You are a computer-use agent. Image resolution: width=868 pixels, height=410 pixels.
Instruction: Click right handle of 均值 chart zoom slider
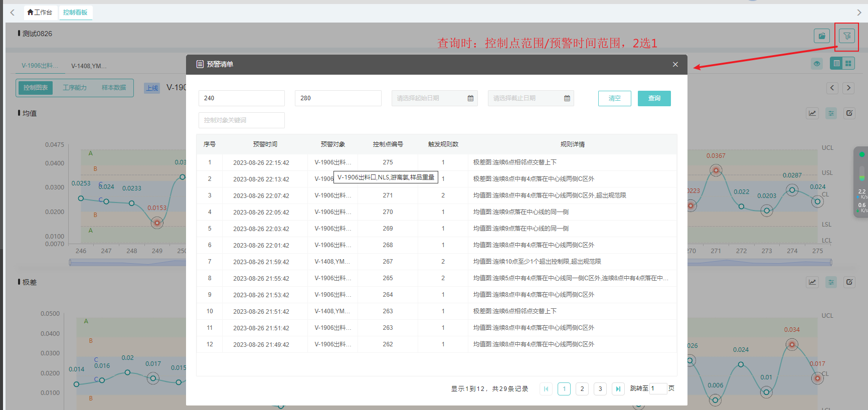pyautogui.click(x=831, y=262)
